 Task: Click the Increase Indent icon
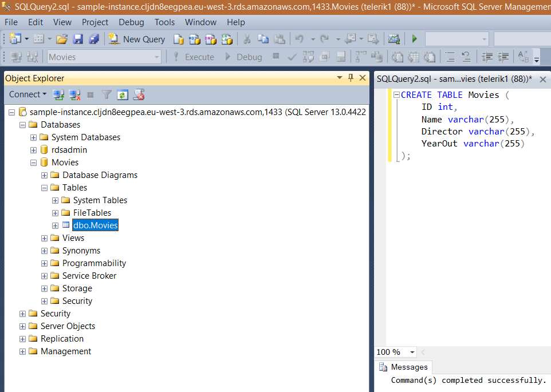[503, 57]
